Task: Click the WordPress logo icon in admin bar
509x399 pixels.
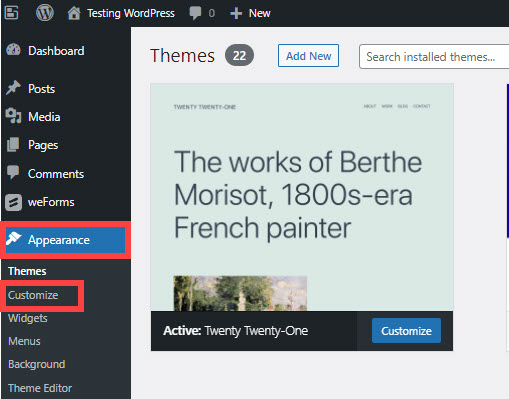Action: pyautogui.click(x=45, y=13)
